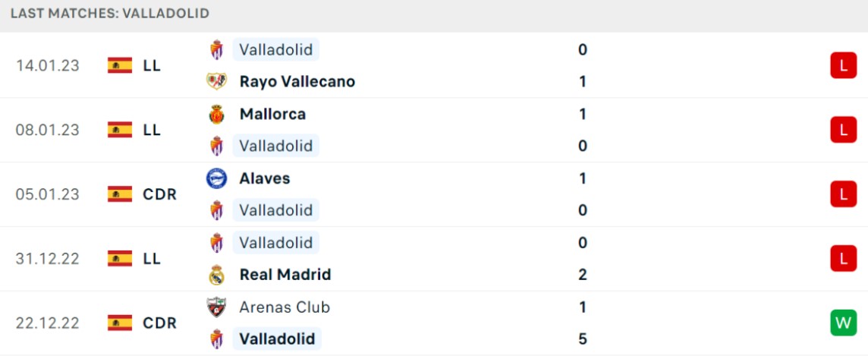
Task: Click Spain flag beside 22.12.22 match
Action: (x=120, y=323)
